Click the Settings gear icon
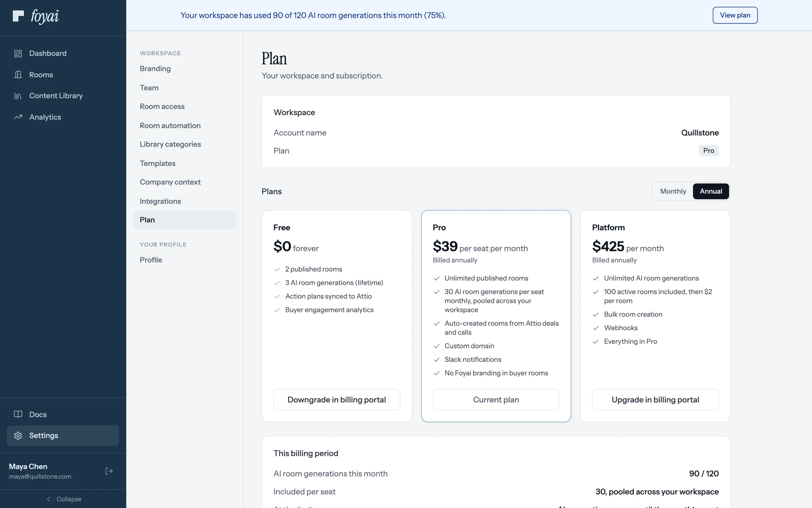Viewport: 812px width, 508px height. pos(18,436)
